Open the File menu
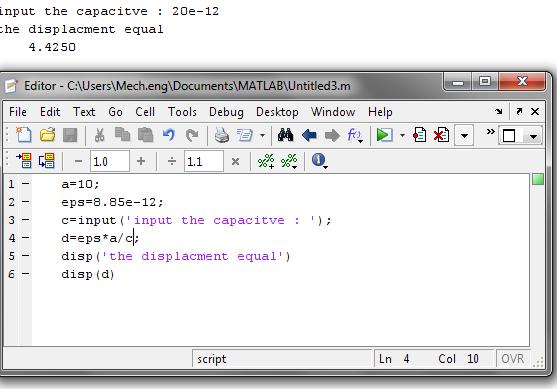Viewport: 557px width, 389px height. pos(18,112)
